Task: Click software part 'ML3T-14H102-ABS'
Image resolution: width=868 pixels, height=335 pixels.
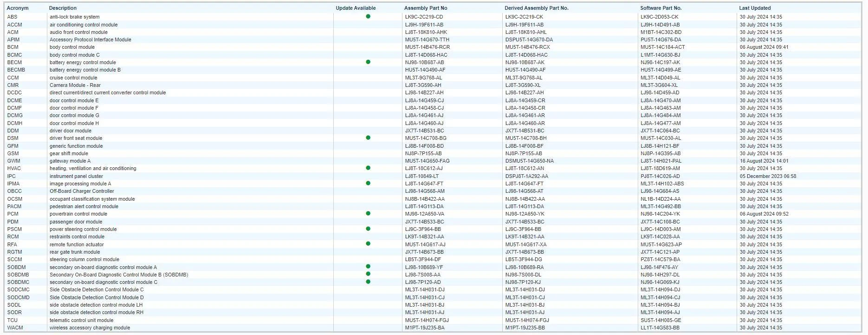Action: [x=662, y=184]
